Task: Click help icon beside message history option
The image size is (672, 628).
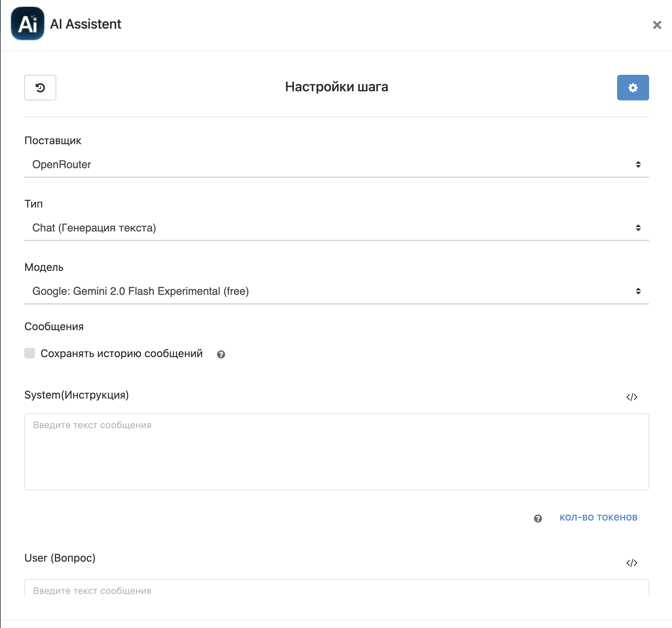Action: pyautogui.click(x=221, y=354)
